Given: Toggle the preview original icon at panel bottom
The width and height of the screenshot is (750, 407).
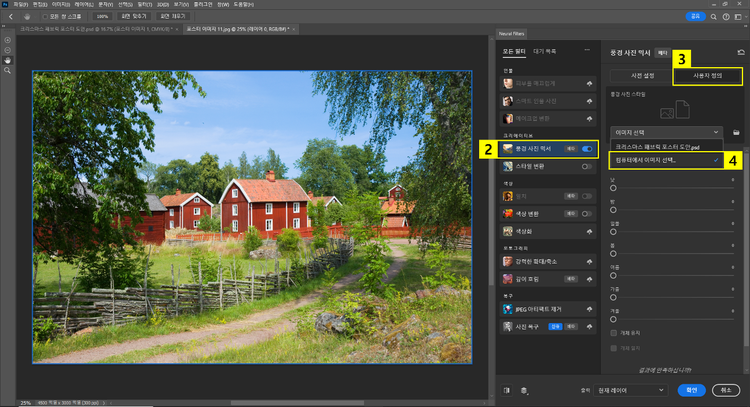Looking at the screenshot, I should pyautogui.click(x=507, y=390).
